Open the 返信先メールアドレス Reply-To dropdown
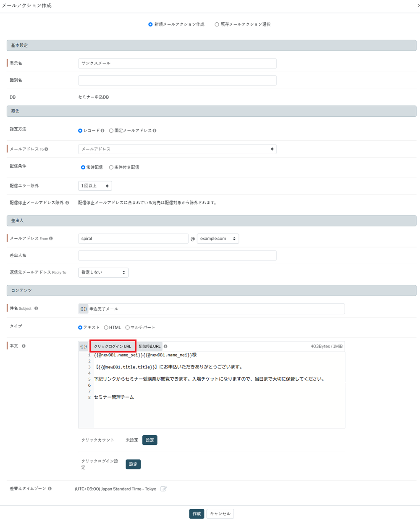 click(103, 272)
